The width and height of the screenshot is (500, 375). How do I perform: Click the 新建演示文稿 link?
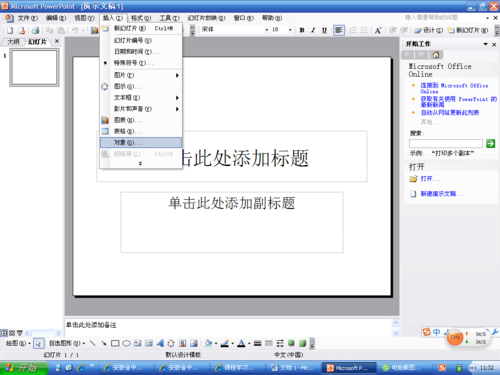441,194
